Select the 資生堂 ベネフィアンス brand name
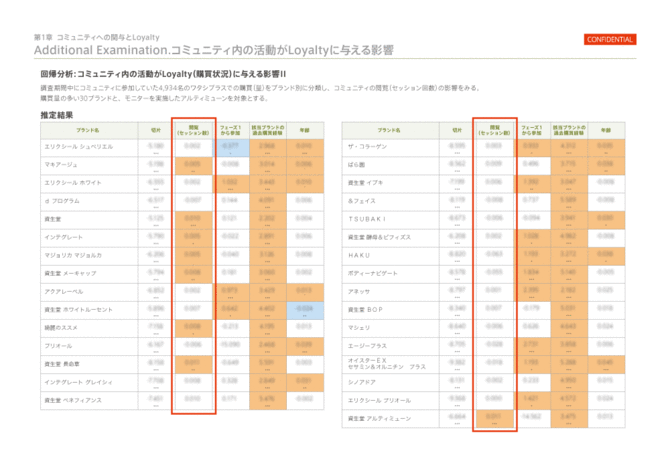Viewport: 670px width, 473px height. point(73,400)
